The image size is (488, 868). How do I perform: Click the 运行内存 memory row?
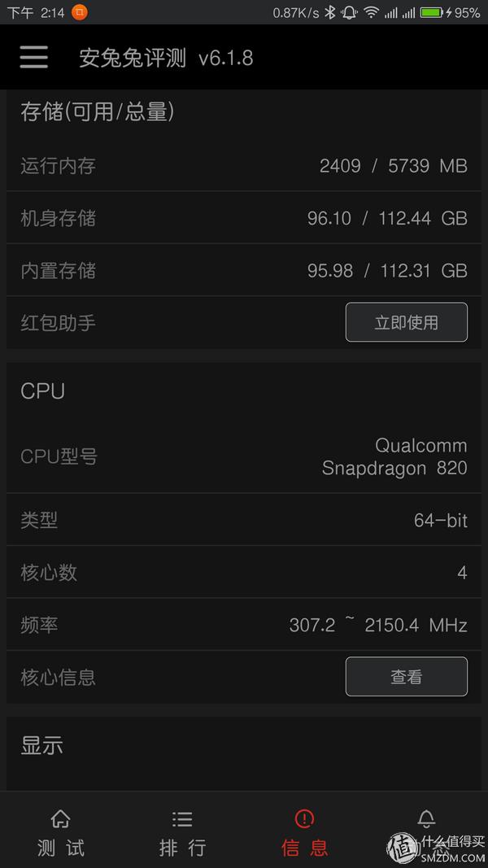244,165
